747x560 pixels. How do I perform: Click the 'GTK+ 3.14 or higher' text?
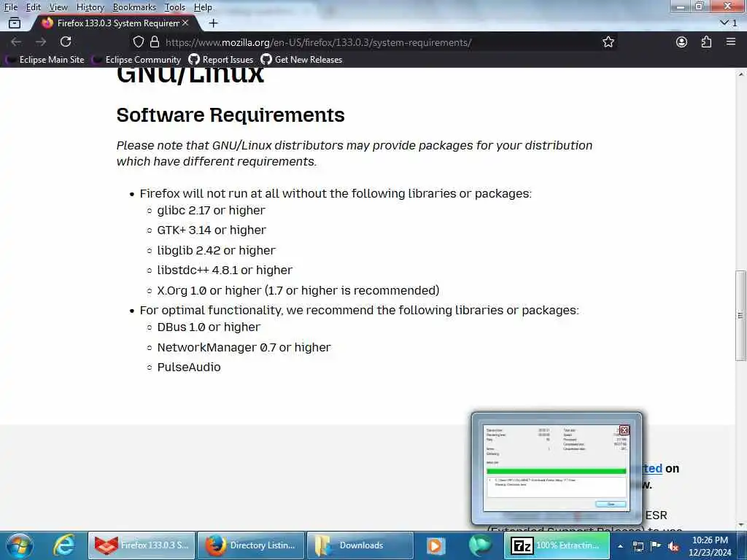(x=212, y=230)
